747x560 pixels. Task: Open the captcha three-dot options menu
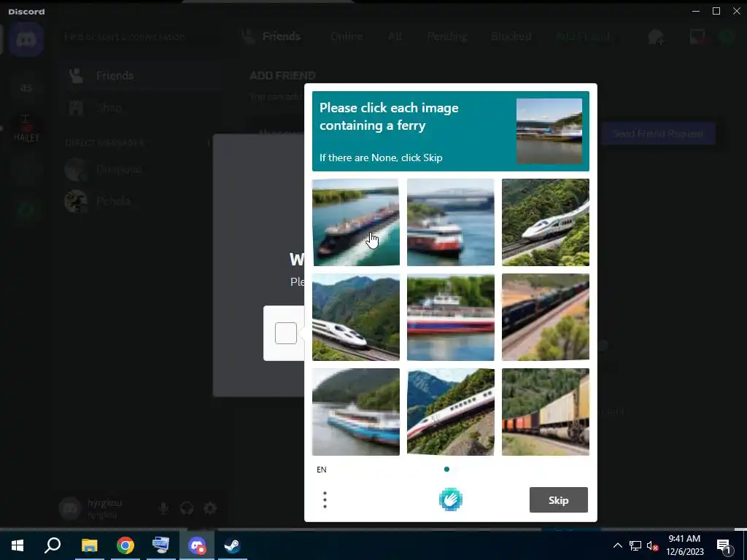(325, 500)
